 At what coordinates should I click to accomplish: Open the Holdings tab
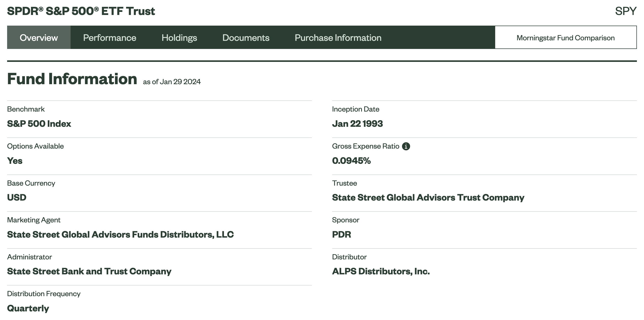[179, 38]
